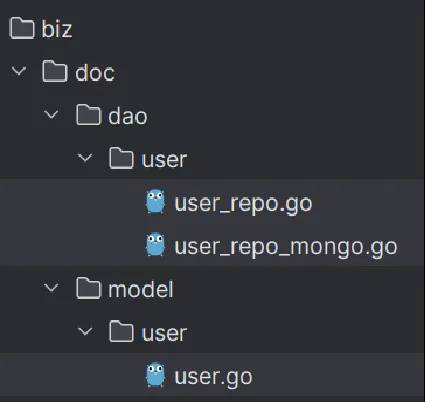The width and height of the screenshot is (425, 402).
Task: Click the Go gopher icon beside user_repo.go
Action: [x=155, y=201]
